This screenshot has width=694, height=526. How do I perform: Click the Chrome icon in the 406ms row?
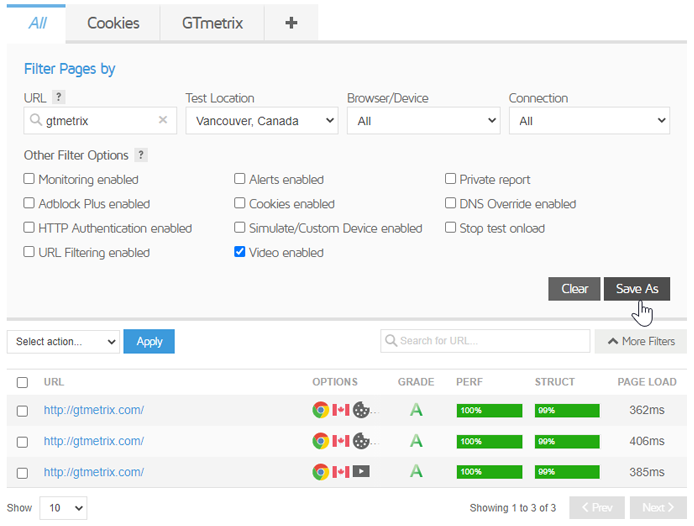click(x=320, y=441)
